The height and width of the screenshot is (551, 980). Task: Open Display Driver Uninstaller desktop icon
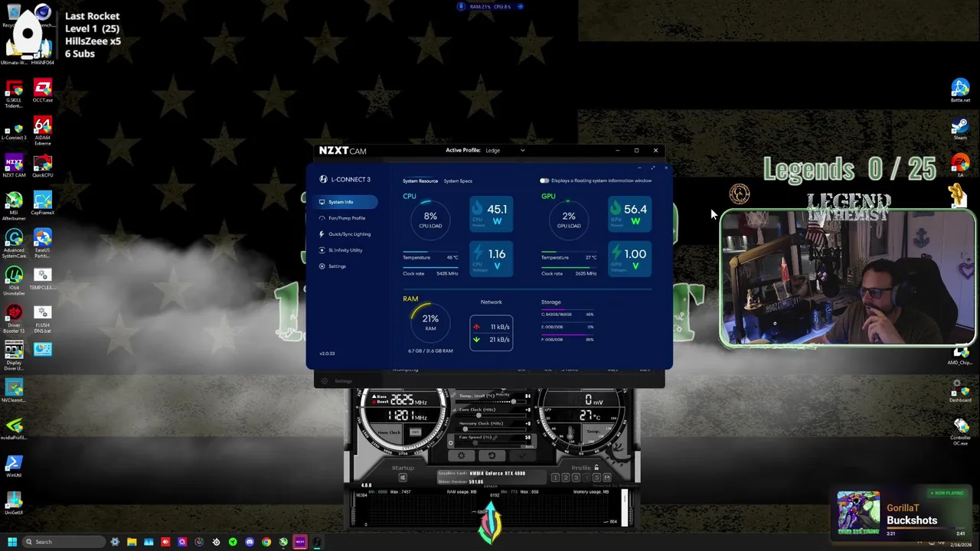pos(14,355)
